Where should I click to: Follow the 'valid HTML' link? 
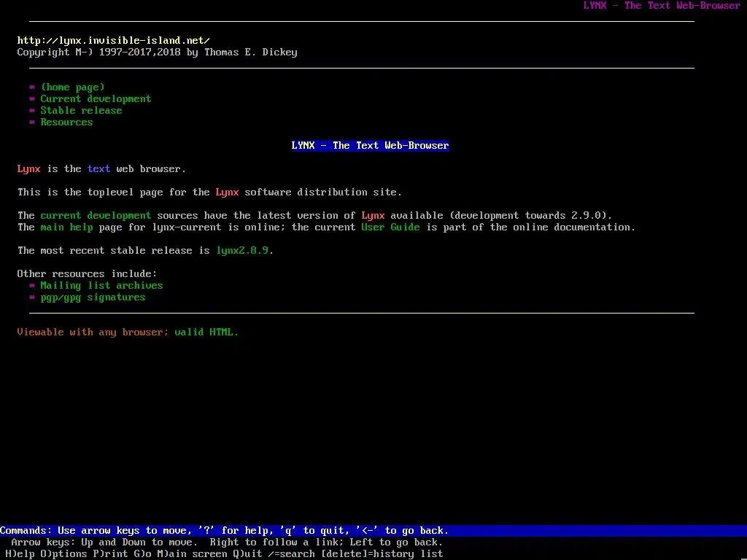[206, 332]
